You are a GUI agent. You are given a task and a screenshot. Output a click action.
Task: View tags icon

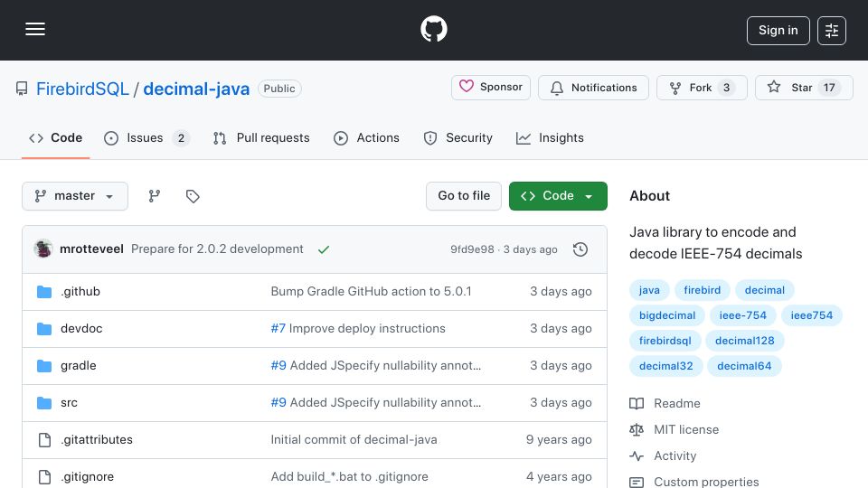tap(193, 196)
